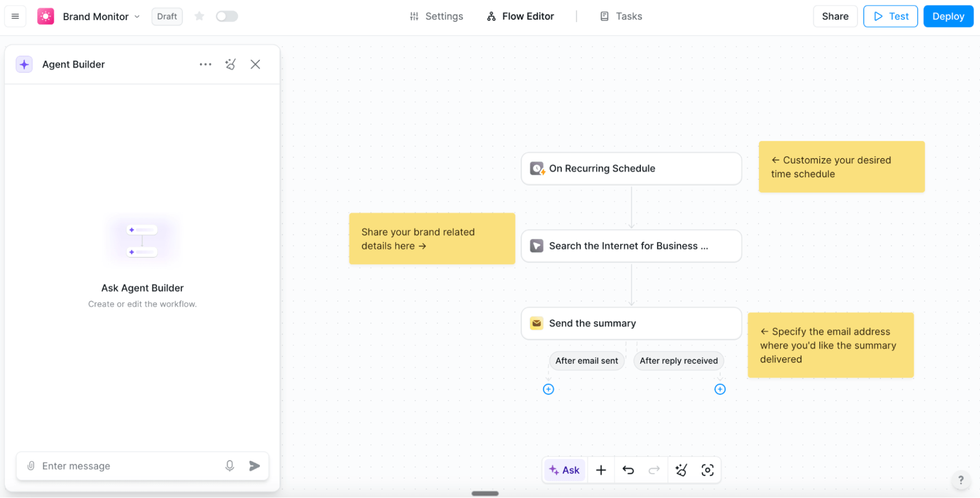Click the microphone icon in the message box

229,465
